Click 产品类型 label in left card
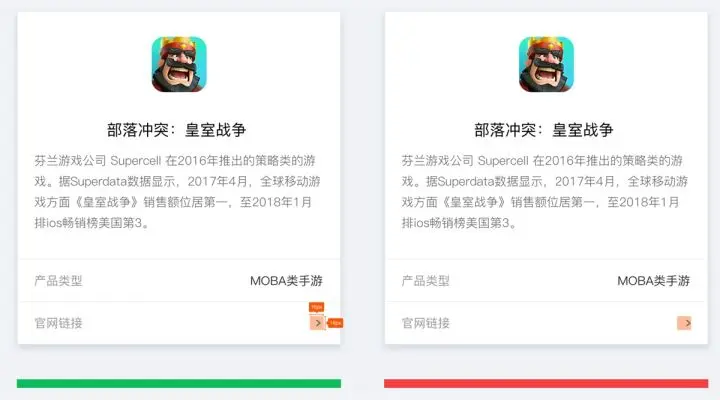The height and width of the screenshot is (400, 720). (58, 281)
